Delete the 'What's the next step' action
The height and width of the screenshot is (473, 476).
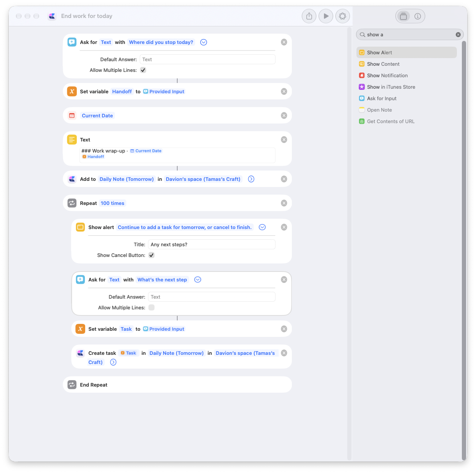click(284, 280)
